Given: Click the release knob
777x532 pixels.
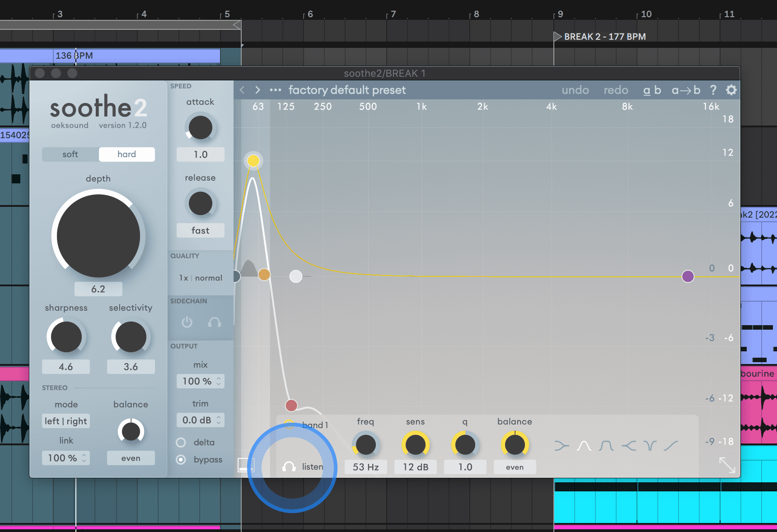Looking at the screenshot, I should [201, 203].
